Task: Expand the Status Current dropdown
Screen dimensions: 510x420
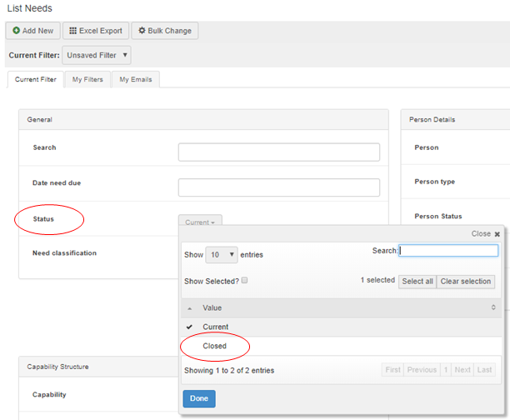Action: (200, 222)
